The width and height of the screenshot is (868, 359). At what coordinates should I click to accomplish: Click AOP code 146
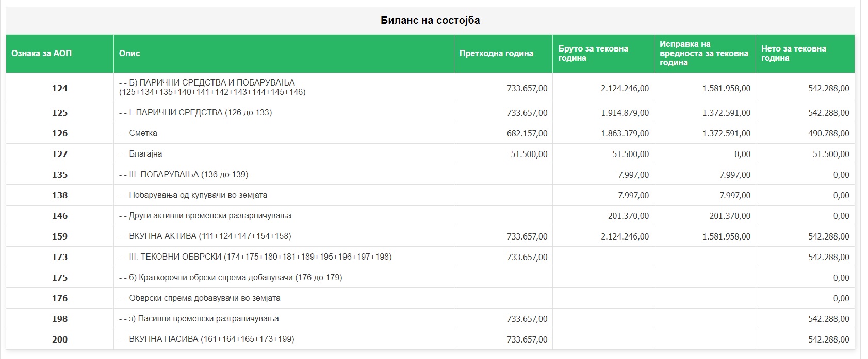pyautogui.click(x=60, y=216)
